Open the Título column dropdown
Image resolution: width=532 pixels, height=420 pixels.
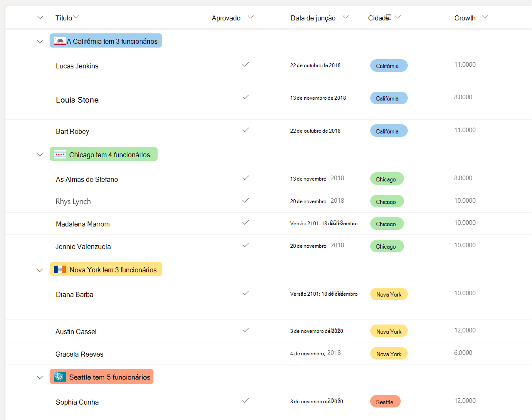coord(76,17)
